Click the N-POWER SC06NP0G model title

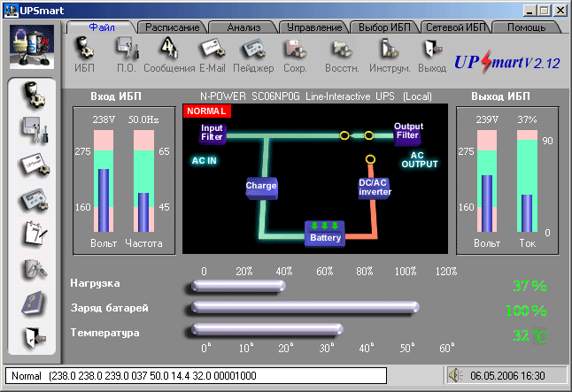pyautogui.click(x=315, y=96)
